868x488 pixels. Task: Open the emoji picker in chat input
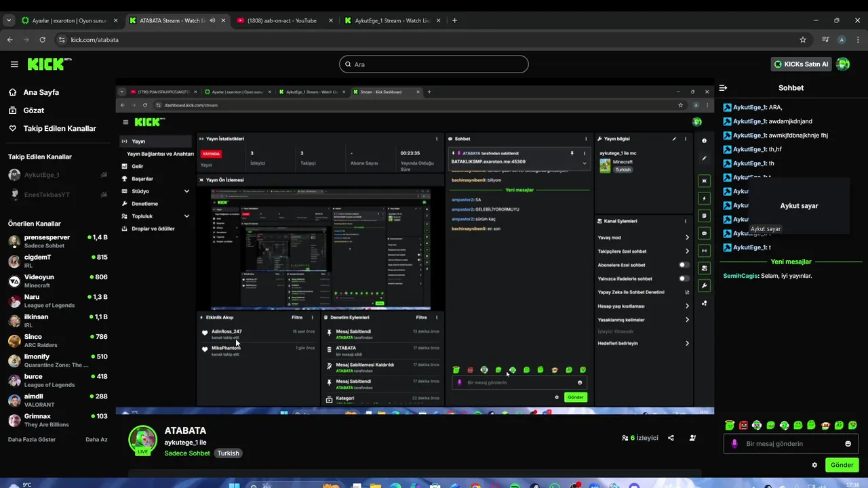848,444
